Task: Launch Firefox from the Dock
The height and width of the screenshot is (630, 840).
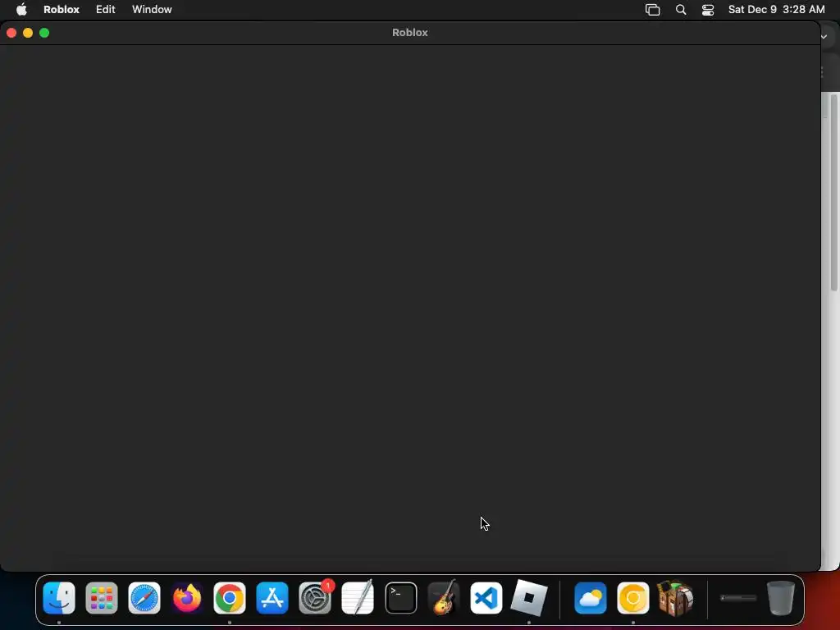Action: pyautogui.click(x=187, y=598)
